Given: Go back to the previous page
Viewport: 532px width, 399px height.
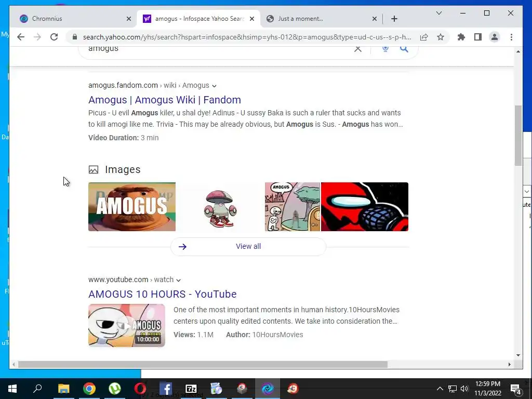Looking at the screenshot, I should 21,37.
